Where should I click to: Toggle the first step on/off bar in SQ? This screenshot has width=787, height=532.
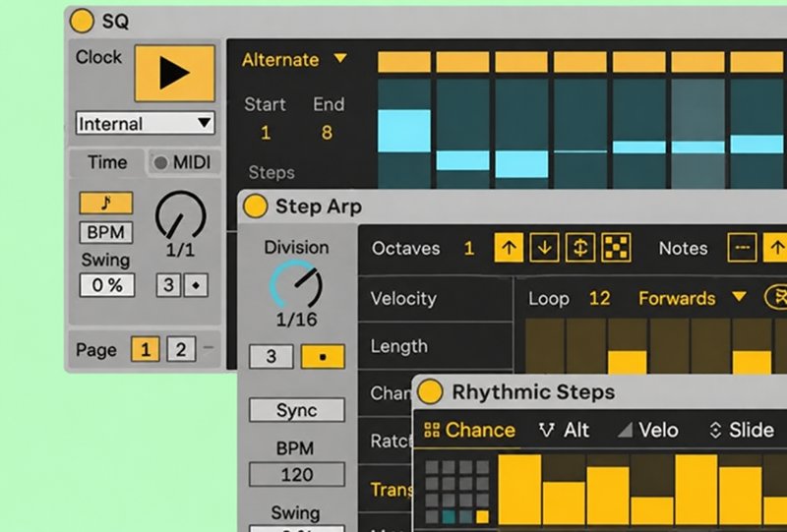tap(404, 62)
